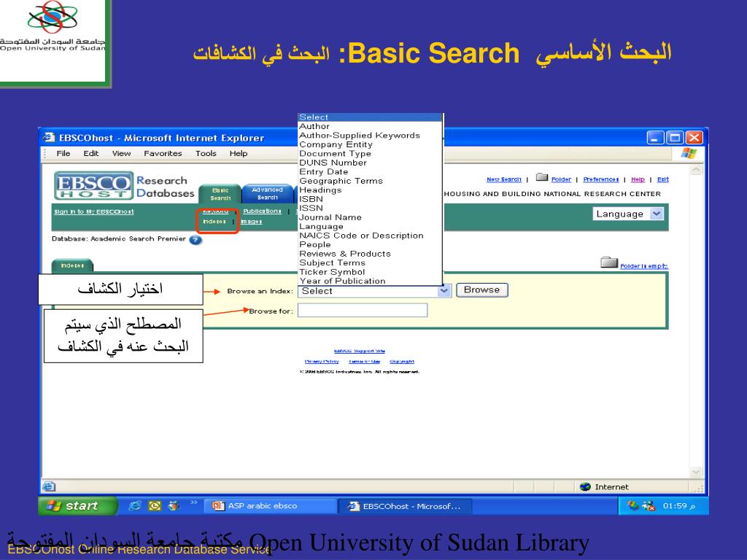This screenshot has height=560, width=747.
Task: Launch Internet Explorer from the quick launch
Action: [x=135, y=506]
